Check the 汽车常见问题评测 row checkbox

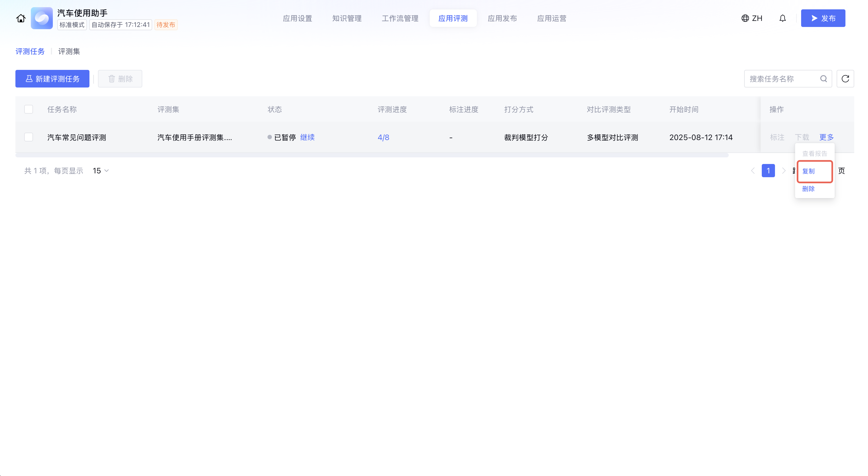point(29,137)
